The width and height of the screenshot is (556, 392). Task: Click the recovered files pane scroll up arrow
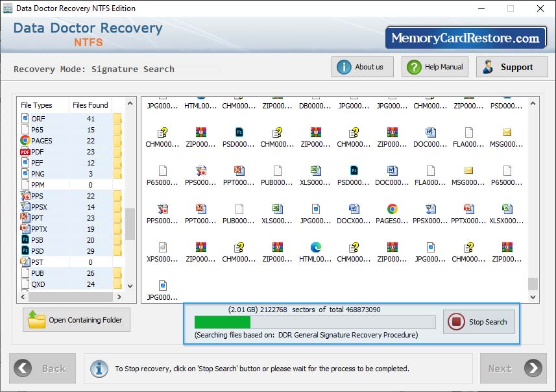533,104
